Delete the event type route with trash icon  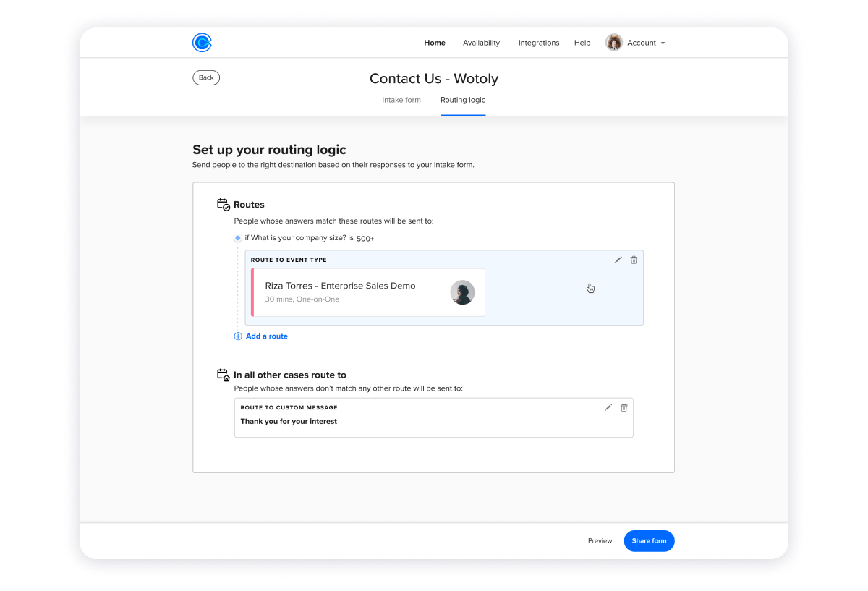tap(634, 260)
